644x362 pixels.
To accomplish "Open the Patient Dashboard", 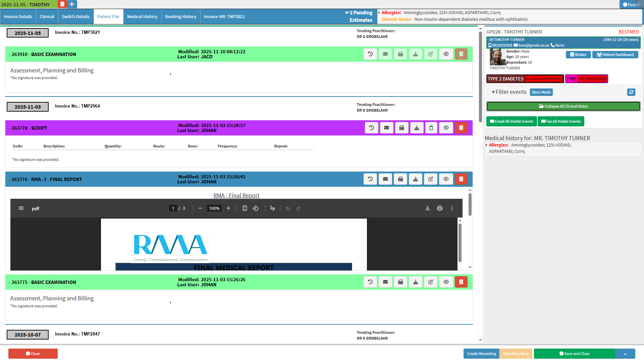I will tap(615, 55).
